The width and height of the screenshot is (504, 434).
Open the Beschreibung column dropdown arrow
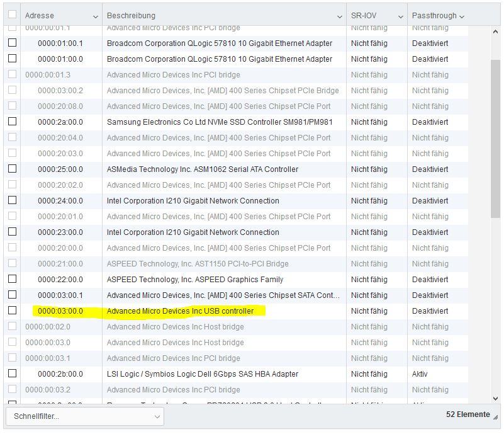(x=339, y=16)
